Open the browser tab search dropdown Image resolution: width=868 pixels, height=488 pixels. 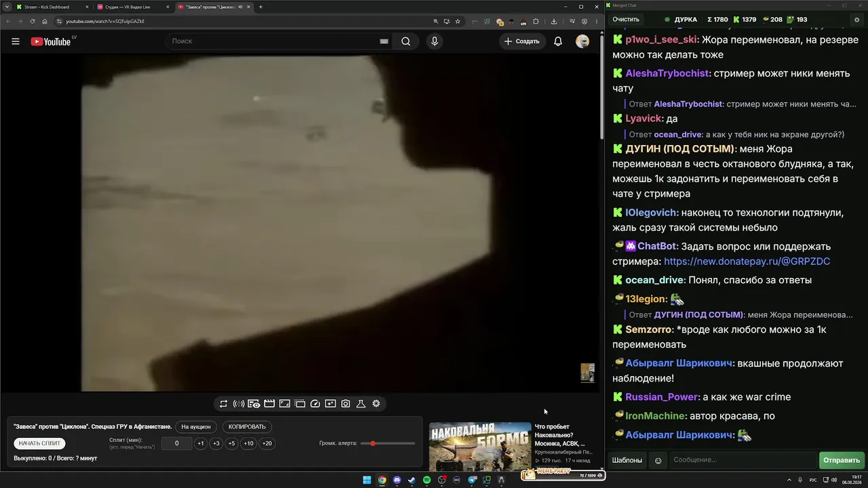coord(6,7)
